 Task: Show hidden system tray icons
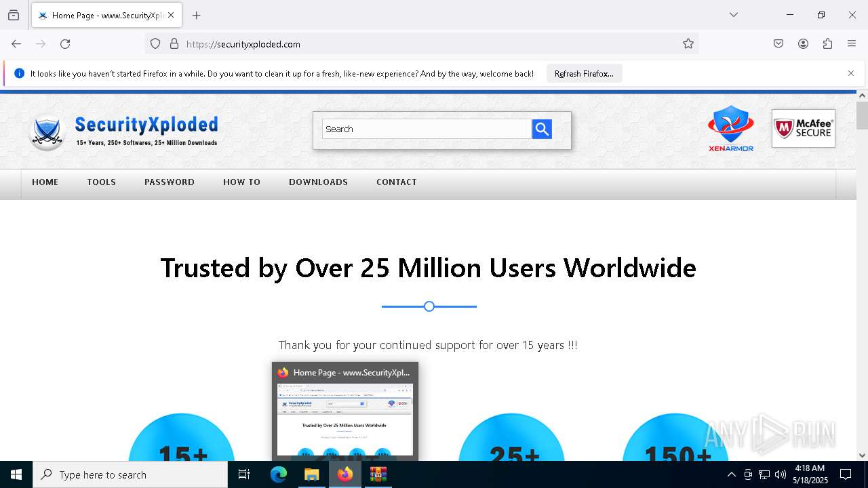coord(731,474)
